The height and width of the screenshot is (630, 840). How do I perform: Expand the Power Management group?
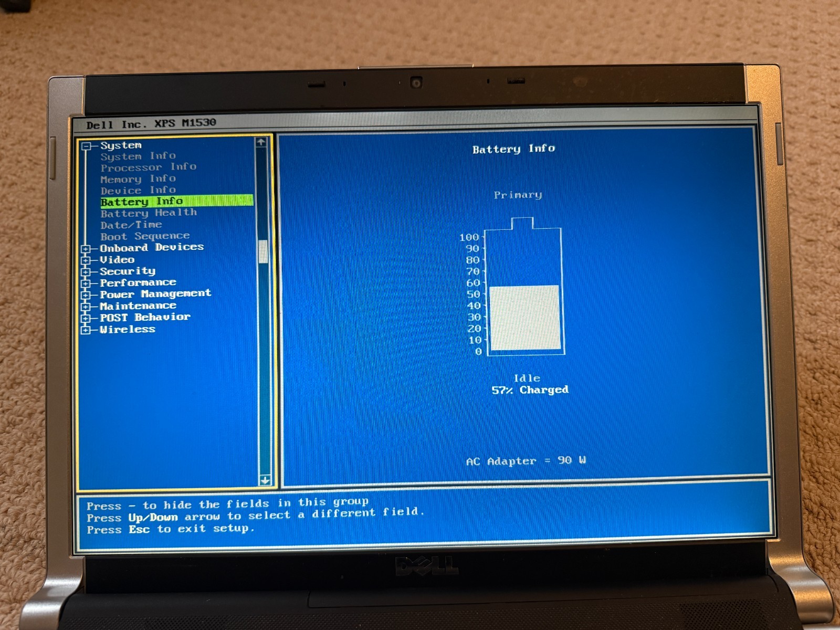(86, 295)
